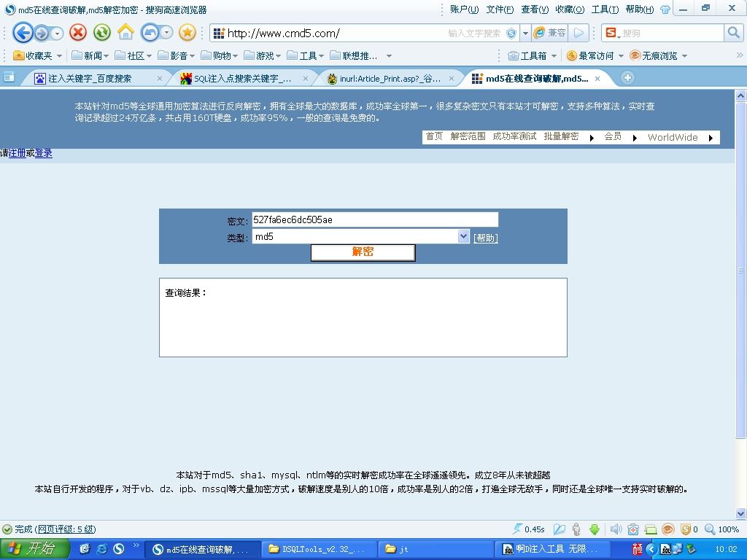Click the eye-shaped icon in the status bar
This screenshot has width=747, height=560.
pyautogui.click(x=668, y=529)
